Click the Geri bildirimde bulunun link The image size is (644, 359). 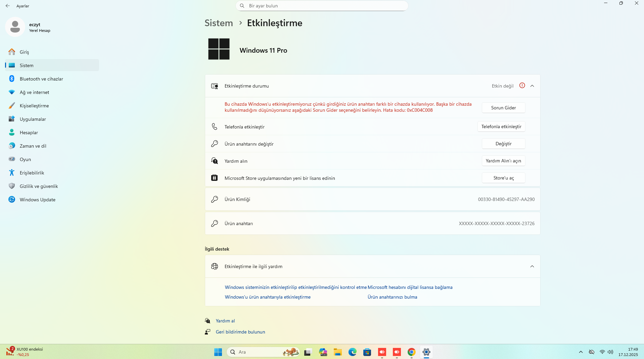click(240, 332)
